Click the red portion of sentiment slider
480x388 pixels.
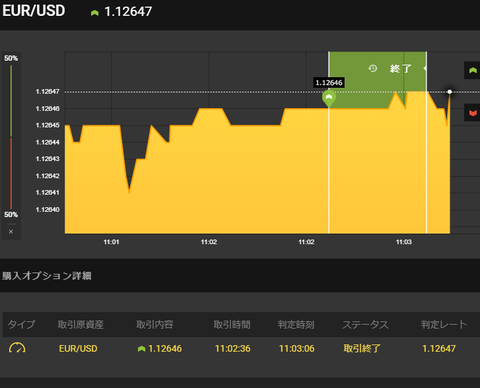[x=11, y=173]
